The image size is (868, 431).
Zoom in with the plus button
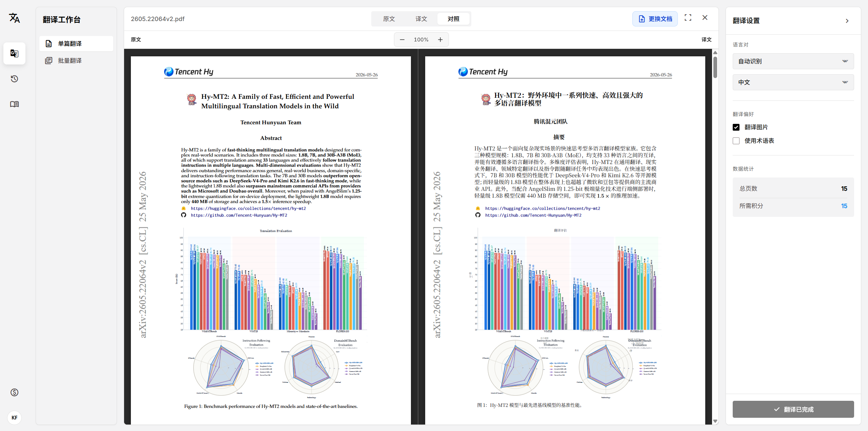pyautogui.click(x=440, y=40)
